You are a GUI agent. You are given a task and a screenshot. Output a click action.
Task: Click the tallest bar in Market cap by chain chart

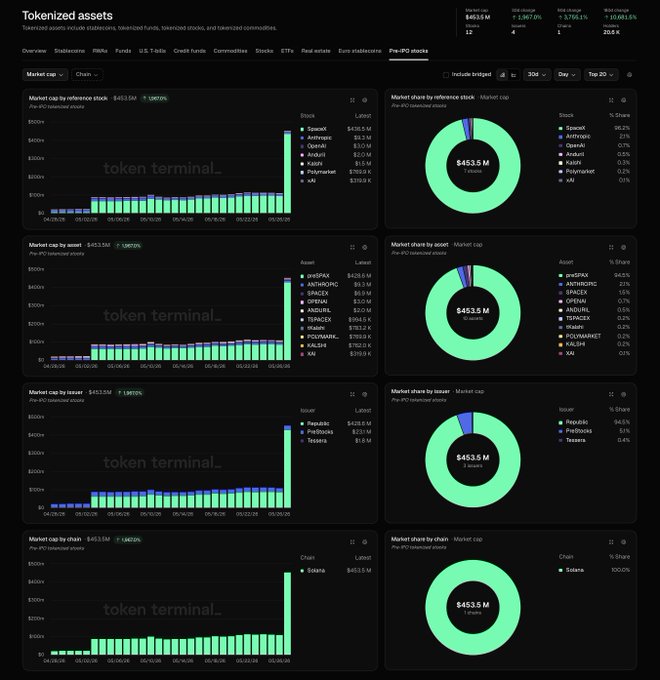click(x=288, y=613)
